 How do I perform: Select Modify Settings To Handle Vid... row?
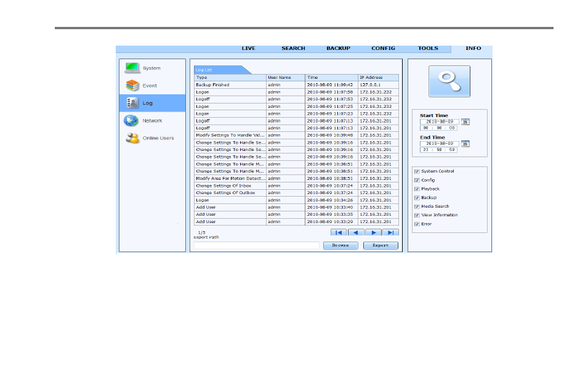296,135
